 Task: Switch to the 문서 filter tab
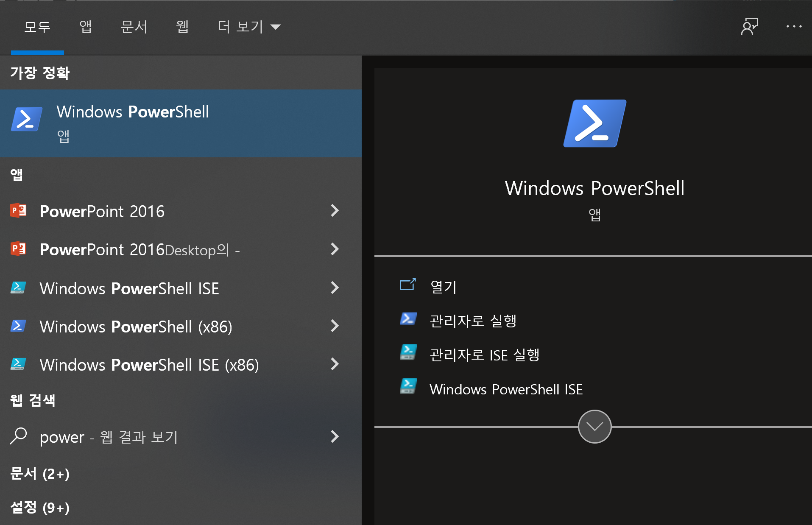click(x=134, y=27)
